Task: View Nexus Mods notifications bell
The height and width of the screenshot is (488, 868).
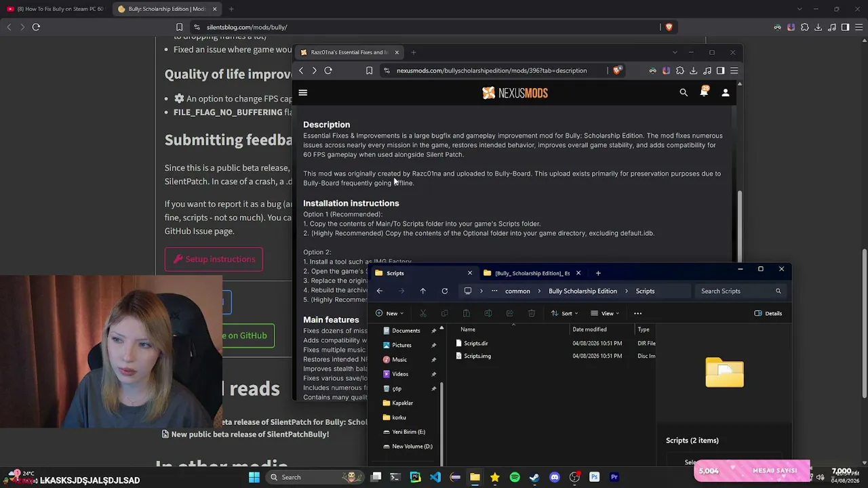Action: click(x=704, y=92)
